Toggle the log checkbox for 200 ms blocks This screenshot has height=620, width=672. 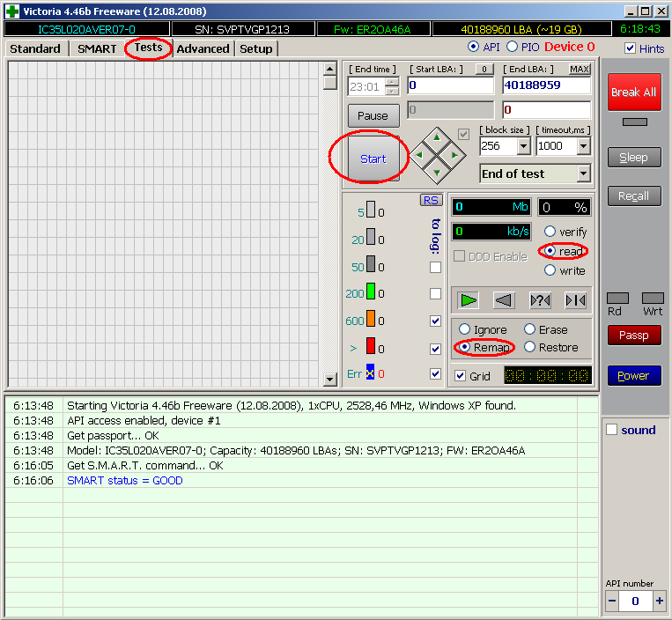(x=435, y=293)
